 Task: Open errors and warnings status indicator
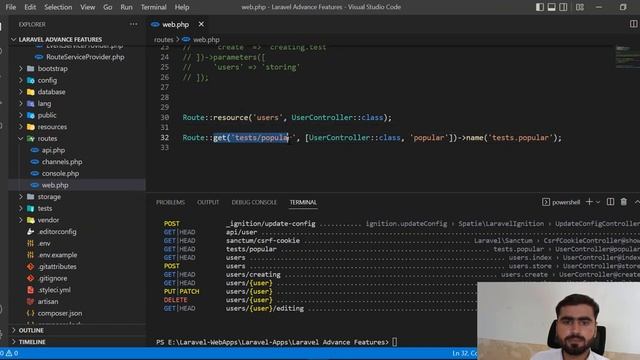pyautogui.click(x=10, y=353)
